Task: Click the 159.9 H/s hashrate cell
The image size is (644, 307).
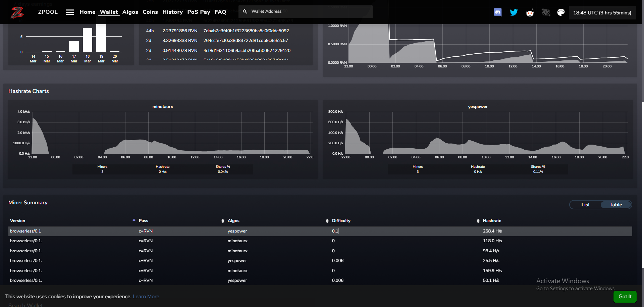Action: [492, 271]
